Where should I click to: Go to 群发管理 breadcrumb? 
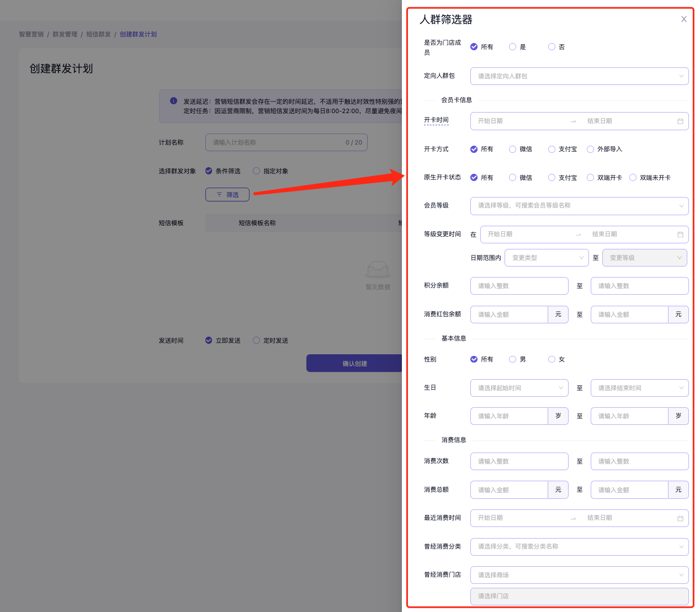65,34
